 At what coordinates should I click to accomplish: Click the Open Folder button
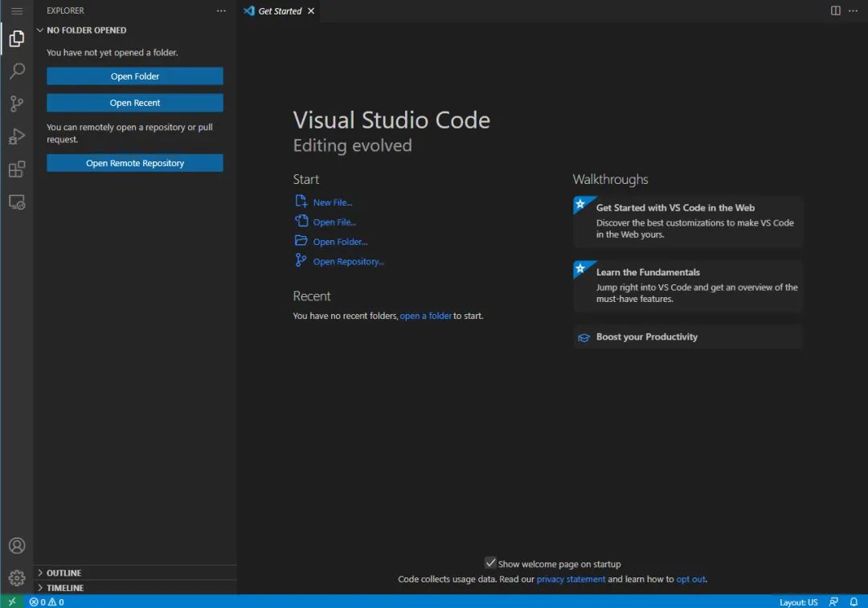(135, 76)
